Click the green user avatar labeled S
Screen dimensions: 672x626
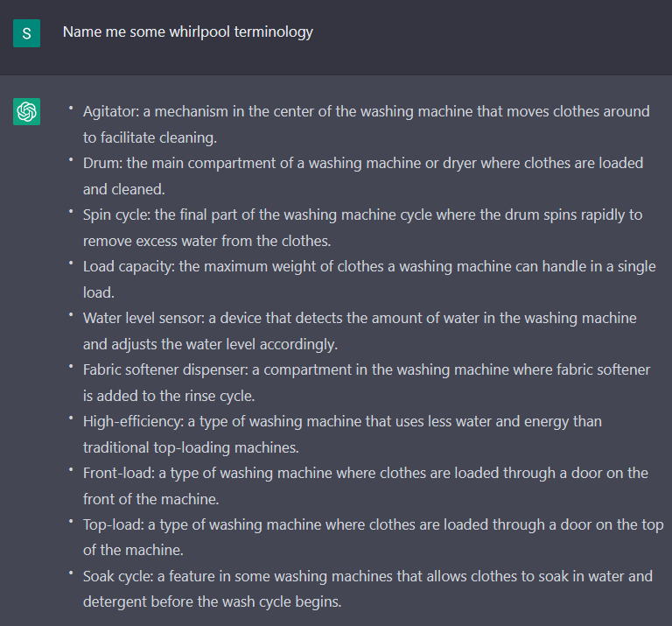tap(26, 34)
